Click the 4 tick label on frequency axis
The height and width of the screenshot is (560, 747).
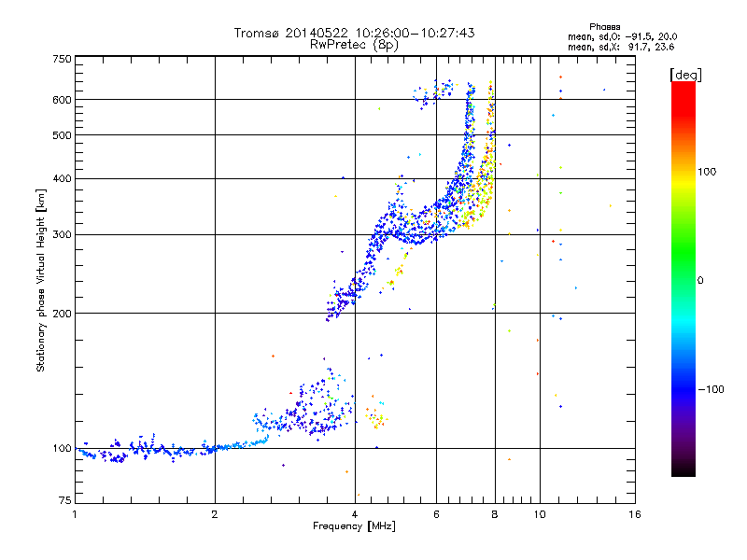(355, 514)
